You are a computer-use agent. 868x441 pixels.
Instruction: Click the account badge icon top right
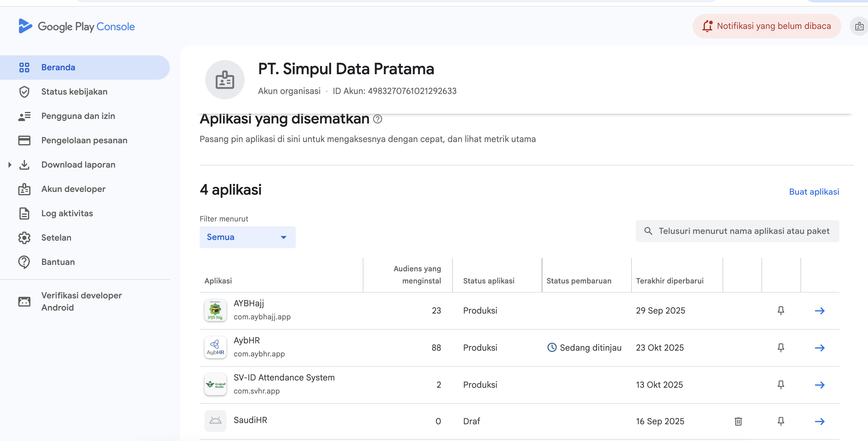(859, 26)
